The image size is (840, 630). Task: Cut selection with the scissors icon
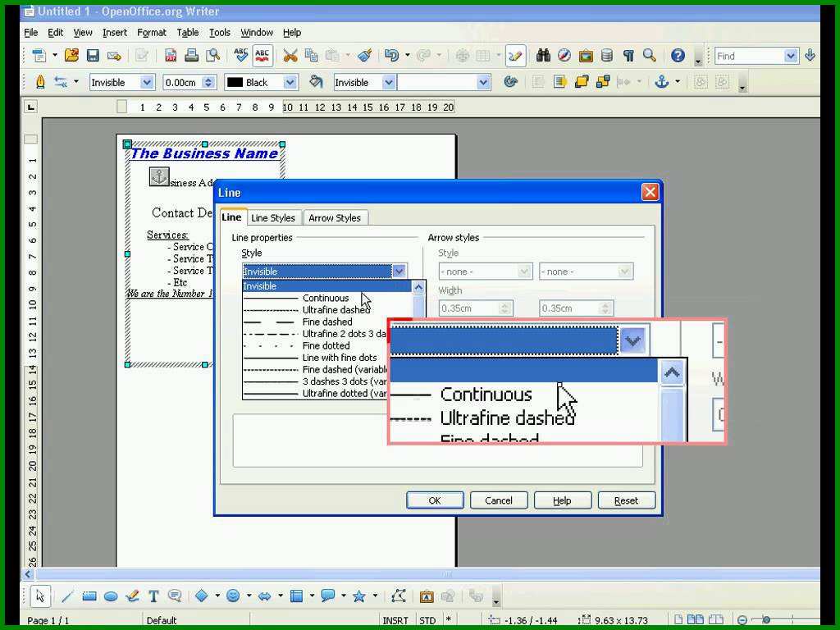click(x=290, y=55)
